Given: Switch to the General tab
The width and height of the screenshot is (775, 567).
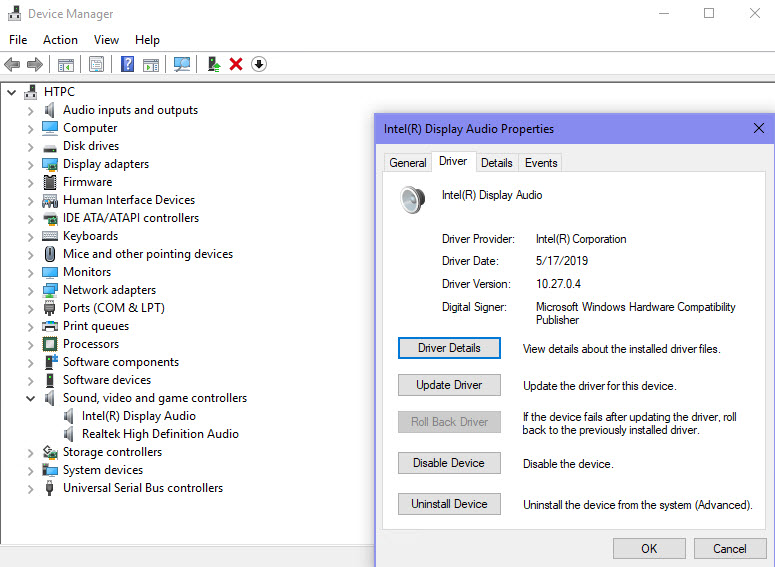Looking at the screenshot, I should (408, 163).
